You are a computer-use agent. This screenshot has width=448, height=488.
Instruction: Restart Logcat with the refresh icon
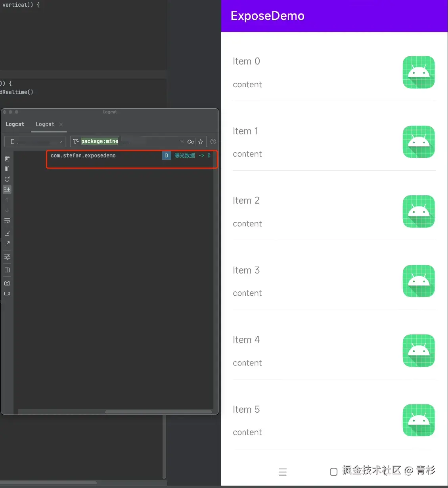pos(7,179)
